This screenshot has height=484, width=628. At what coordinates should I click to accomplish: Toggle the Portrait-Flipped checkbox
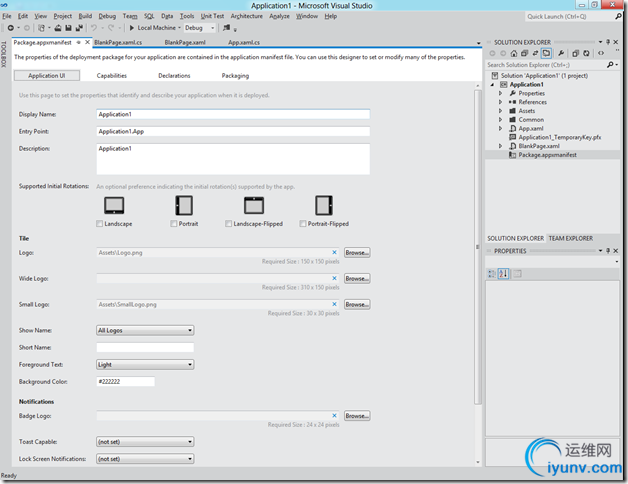click(x=304, y=224)
